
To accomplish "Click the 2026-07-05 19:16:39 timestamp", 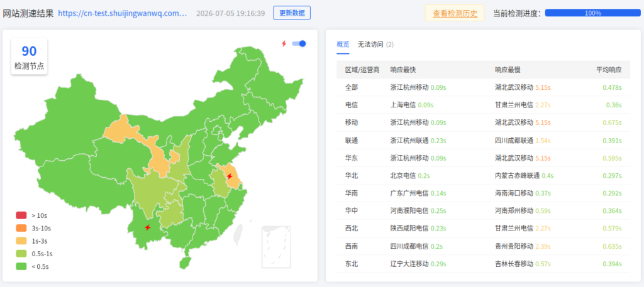I will [230, 13].
